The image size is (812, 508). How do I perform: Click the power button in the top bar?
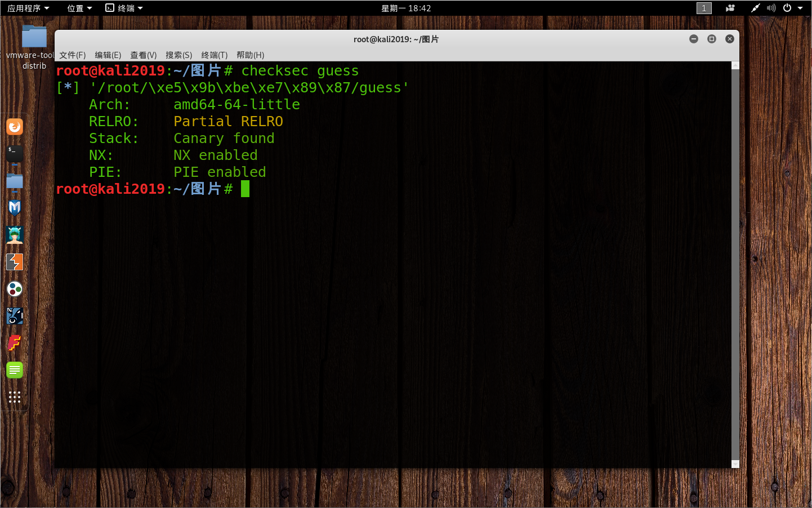pyautogui.click(x=788, y=7)
